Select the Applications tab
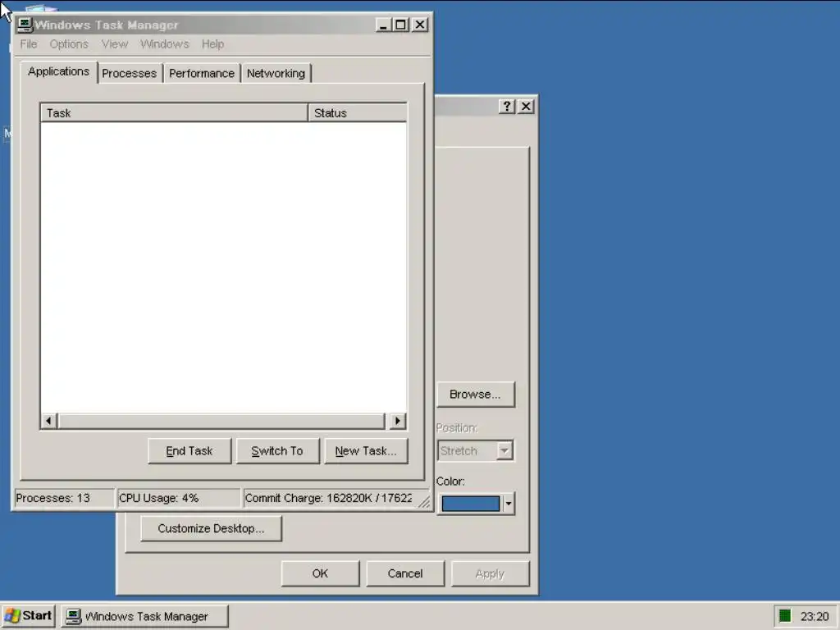 coord(59,72)
